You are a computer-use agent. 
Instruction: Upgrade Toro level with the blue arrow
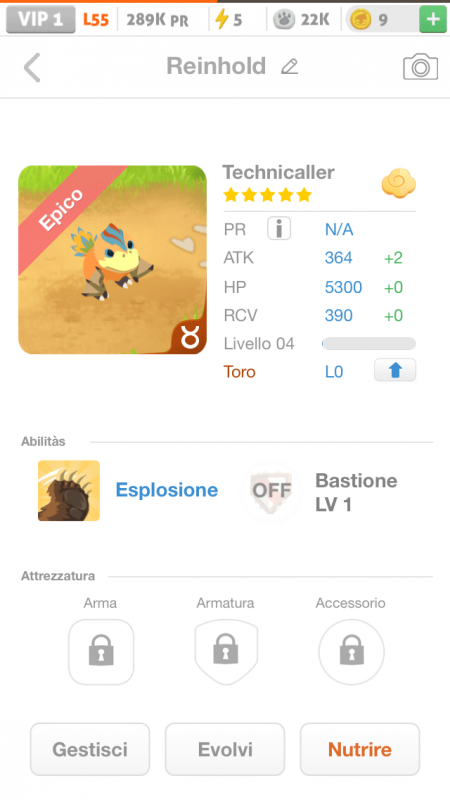(395, 370)
